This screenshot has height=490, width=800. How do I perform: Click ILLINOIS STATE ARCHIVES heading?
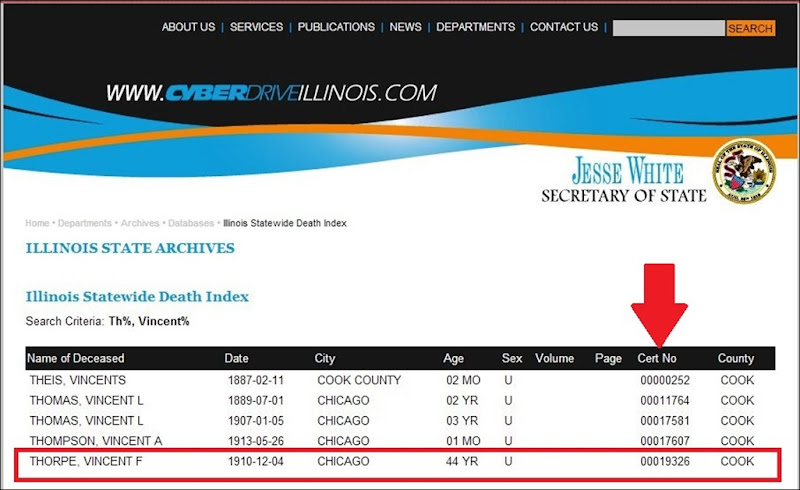click(x=130, y=248)
